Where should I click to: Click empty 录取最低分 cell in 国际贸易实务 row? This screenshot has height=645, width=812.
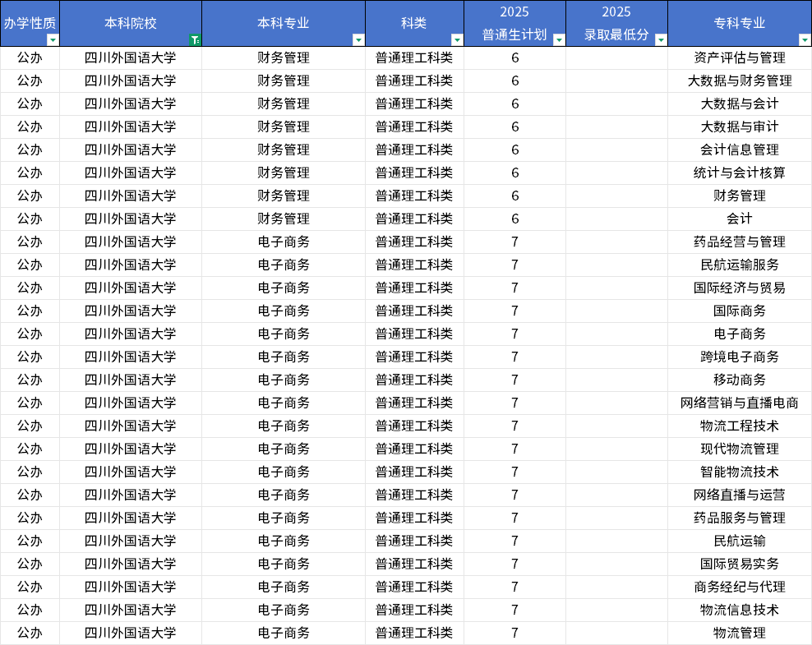pos(616,564)
